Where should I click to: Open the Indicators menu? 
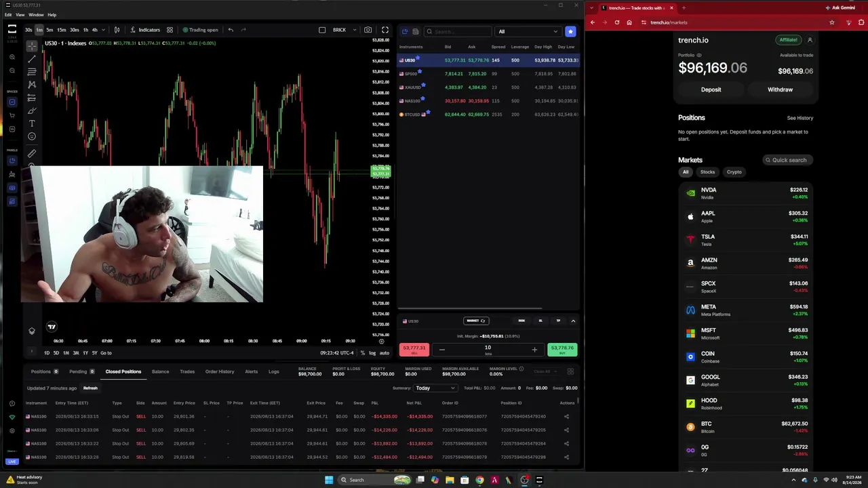tap(145, 30)
